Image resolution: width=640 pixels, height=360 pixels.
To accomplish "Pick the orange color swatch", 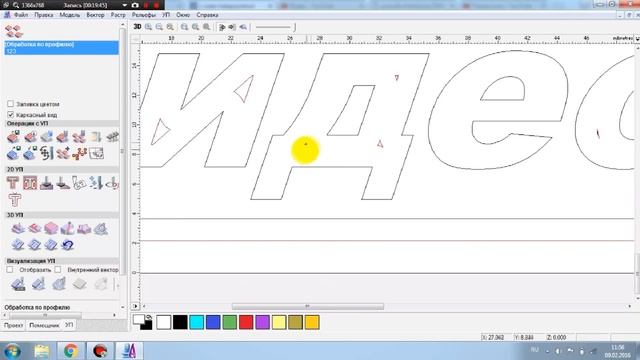I will tap(312, 322).
